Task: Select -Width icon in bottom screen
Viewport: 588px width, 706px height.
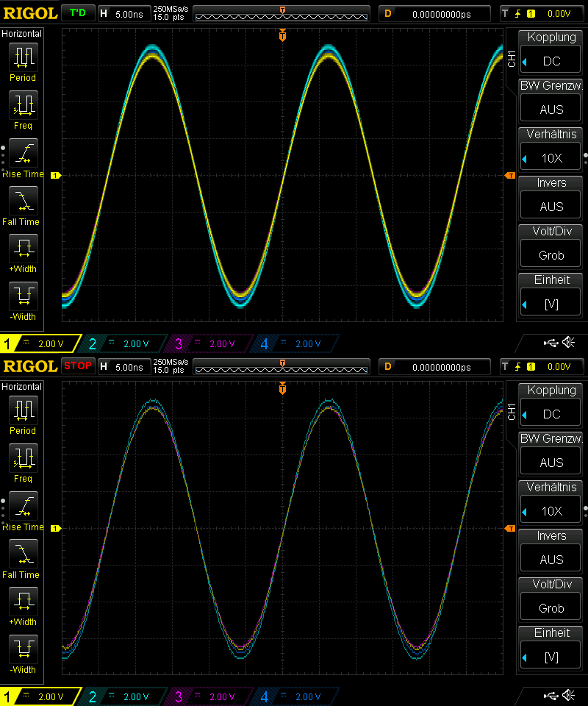Action: [23, 649]
